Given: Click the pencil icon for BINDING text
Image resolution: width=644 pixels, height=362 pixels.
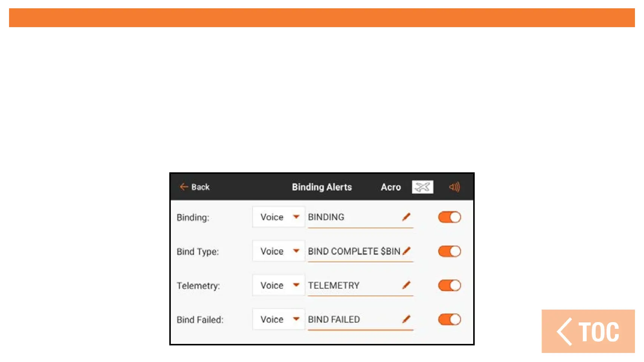Looking at the screenshot, I should (x=406, y=217).
